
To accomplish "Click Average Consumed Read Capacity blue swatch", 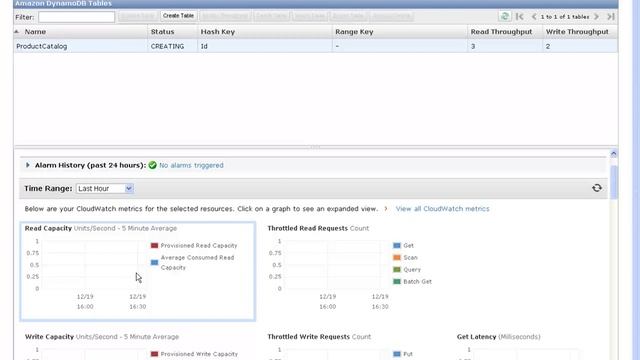I will [x=154, y=262].
